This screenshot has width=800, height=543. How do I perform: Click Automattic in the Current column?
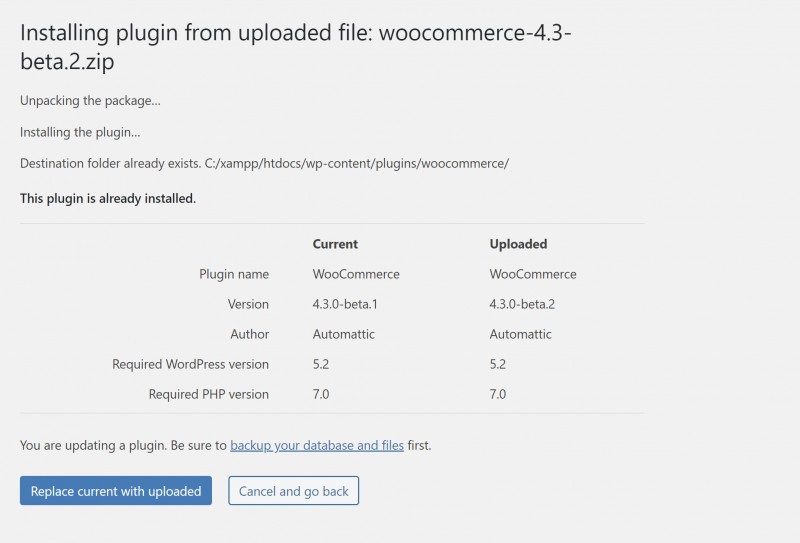click(x=343, y=334)
